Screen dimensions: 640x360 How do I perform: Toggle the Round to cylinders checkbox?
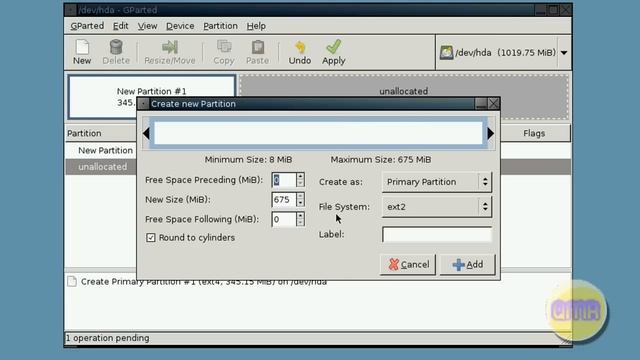[x=151, y=238]
